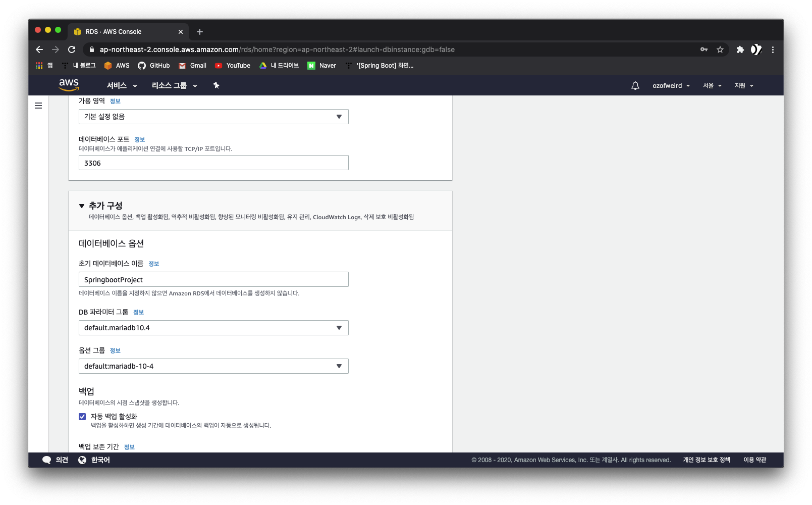The width and height of the screenshot is (812, 505).
Task: Open the 이용 약관 link
Action: coord(754,460)
